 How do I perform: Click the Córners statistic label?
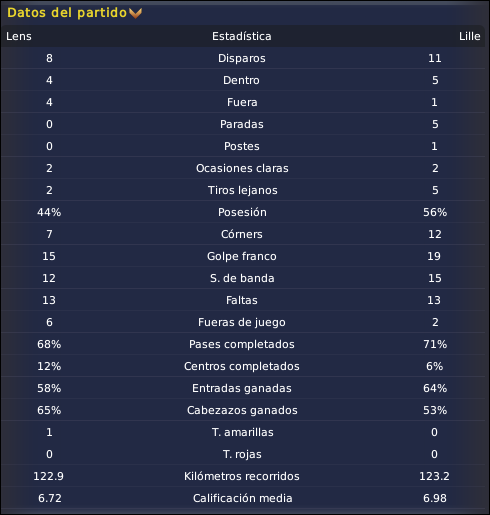[x=242, y=234]
